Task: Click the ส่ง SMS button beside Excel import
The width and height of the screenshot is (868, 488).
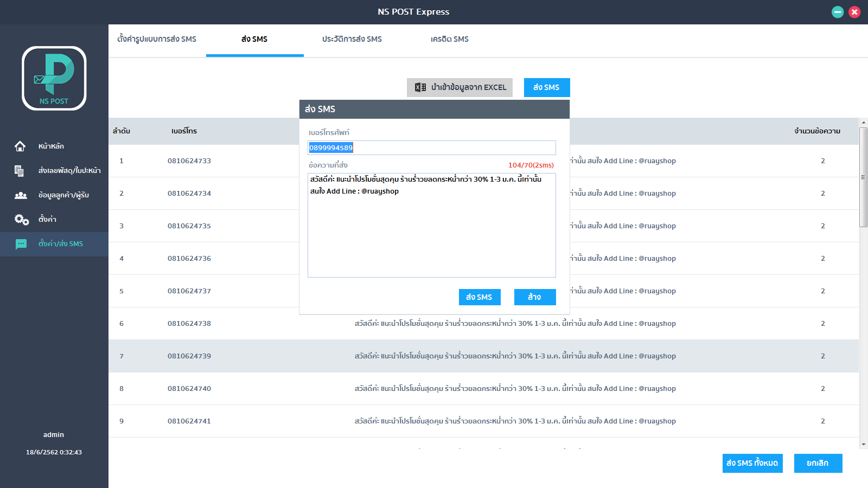Action: pos(547,87)
